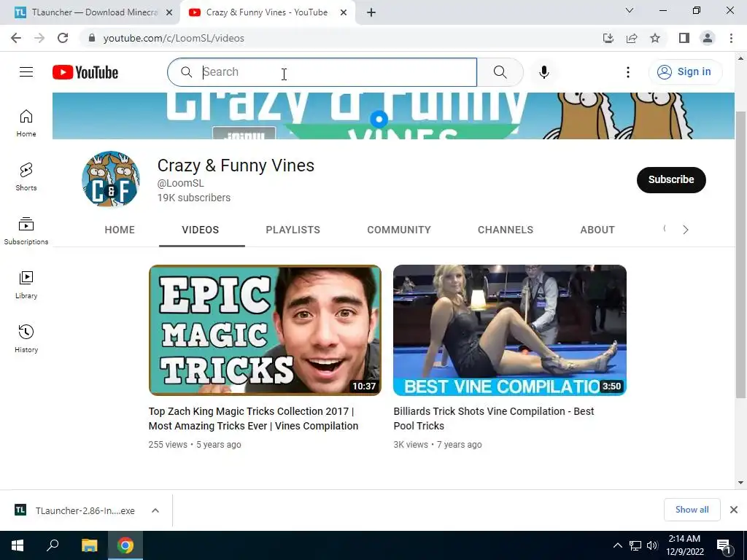Open the network icon in tray
747x560 pixels.
pyautogui.click(x=635, y=545)
